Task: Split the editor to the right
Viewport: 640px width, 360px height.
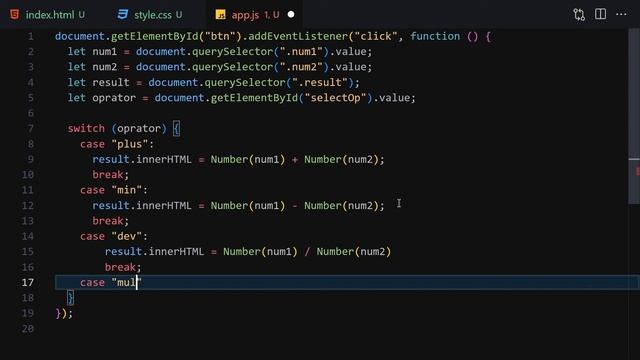Action: 600,14
